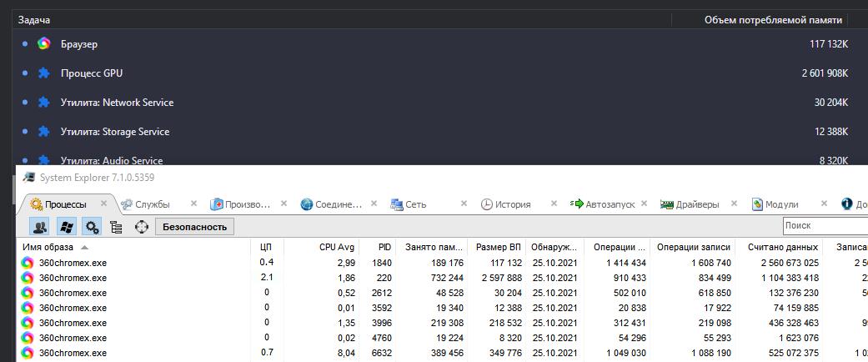Click the Занято пам value 732 244

[x=447, y=278]
